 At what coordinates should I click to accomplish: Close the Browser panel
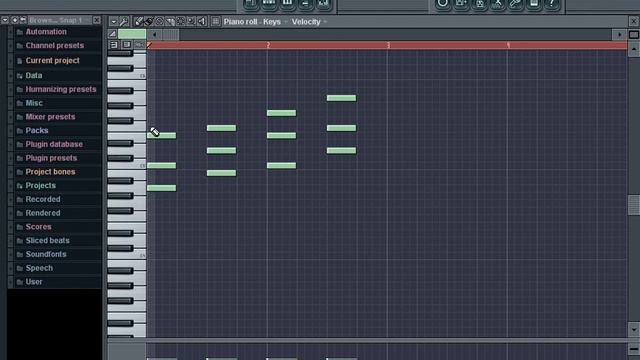(96, 20)
